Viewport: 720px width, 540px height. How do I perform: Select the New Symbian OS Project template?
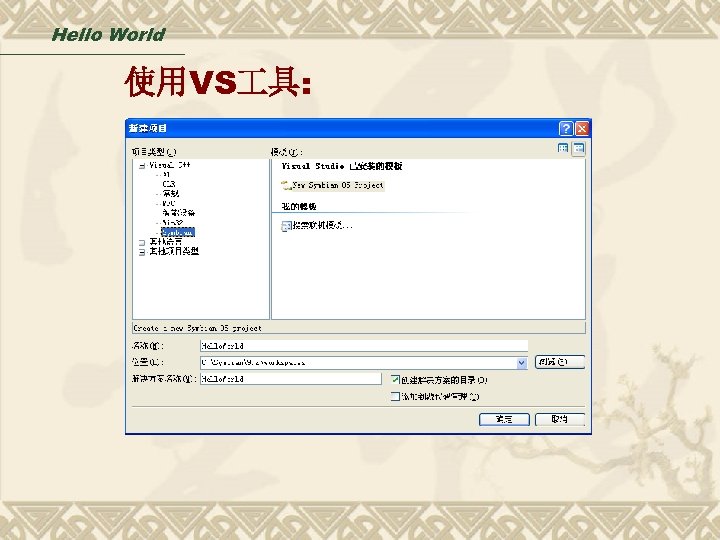coord(332,185)
